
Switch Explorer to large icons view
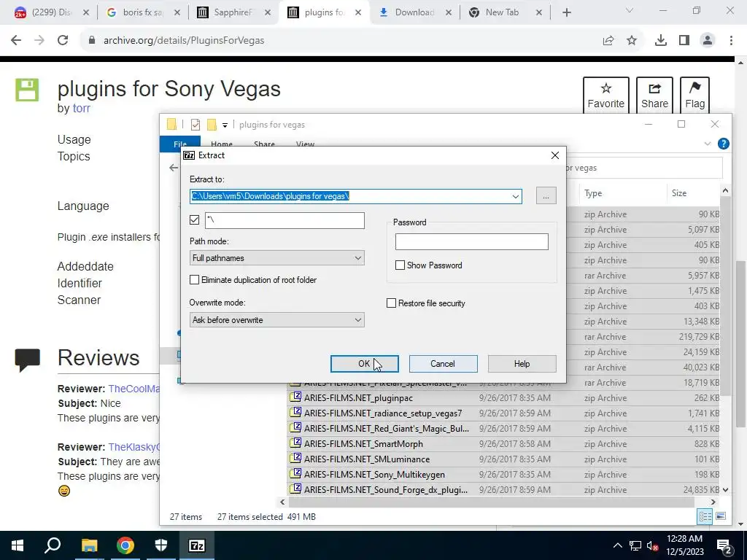(x=721, y=517)
